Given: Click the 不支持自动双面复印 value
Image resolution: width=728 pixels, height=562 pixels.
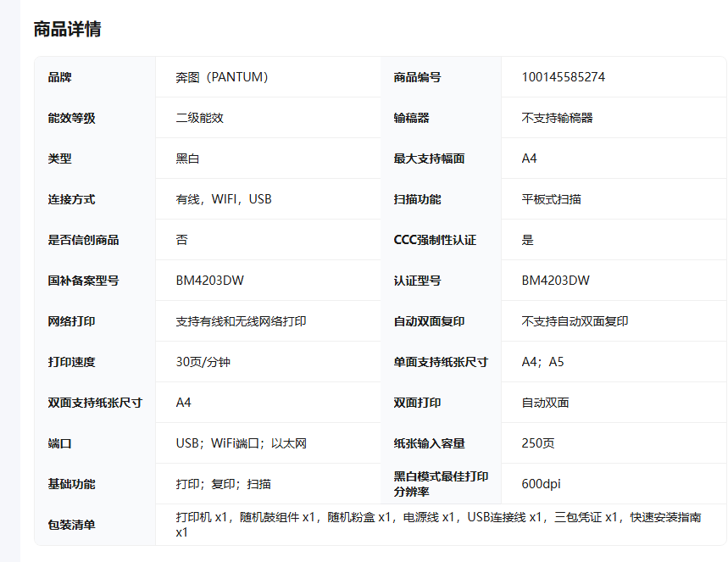Looking at the screenshot, I should point(575,321).
